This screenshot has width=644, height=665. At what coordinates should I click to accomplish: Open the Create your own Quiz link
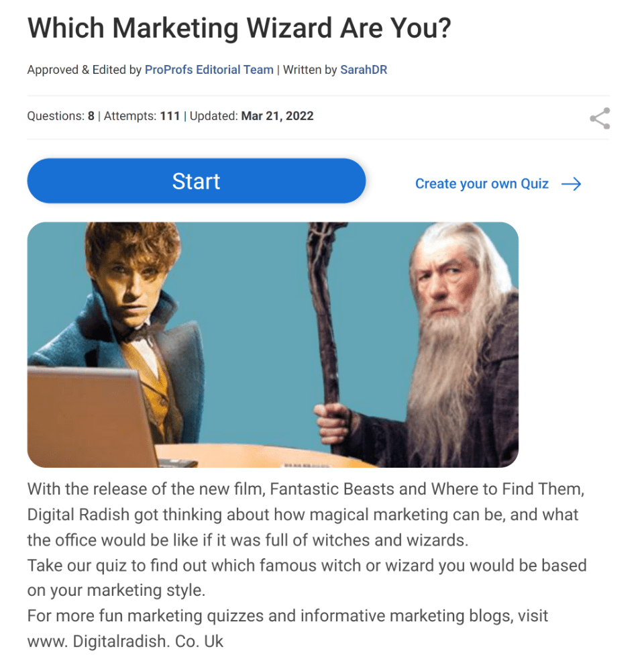click(482, 184)
